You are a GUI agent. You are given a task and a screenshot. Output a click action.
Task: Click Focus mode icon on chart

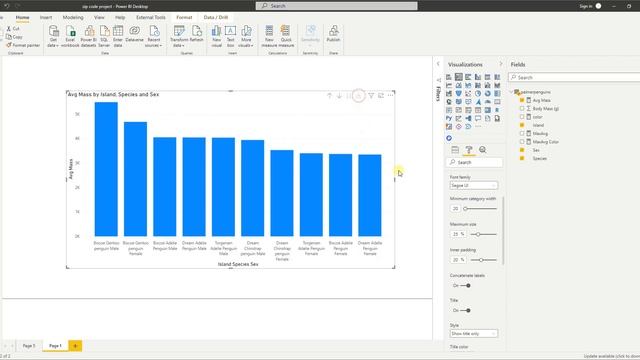(381, 96)
